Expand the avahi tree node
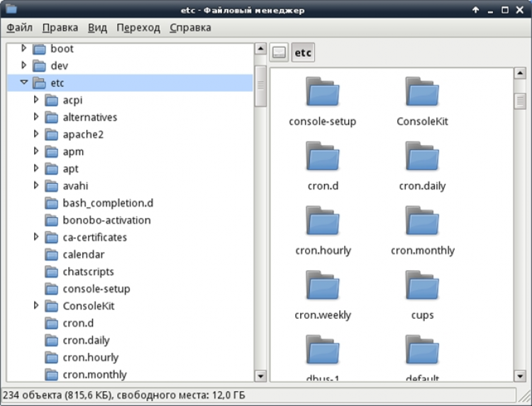 [36, 185]
